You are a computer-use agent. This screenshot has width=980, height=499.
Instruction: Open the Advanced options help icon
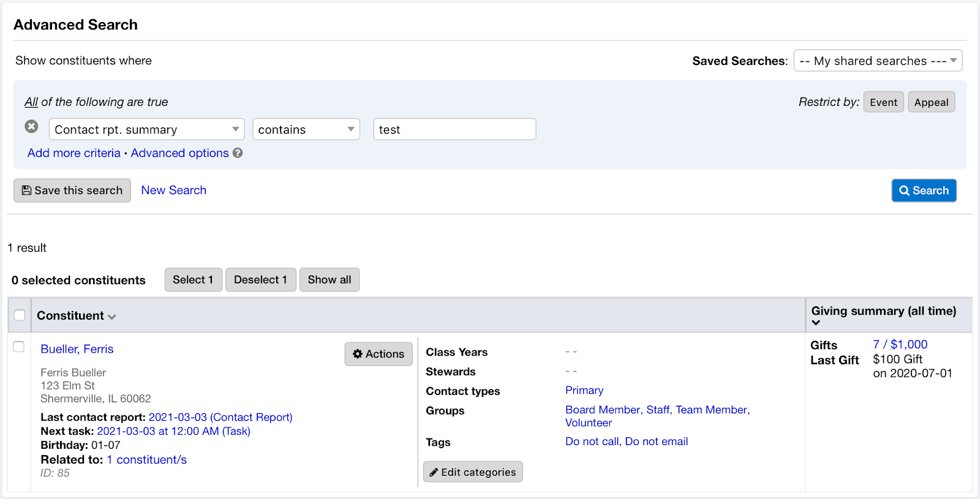tap(238, 153)
